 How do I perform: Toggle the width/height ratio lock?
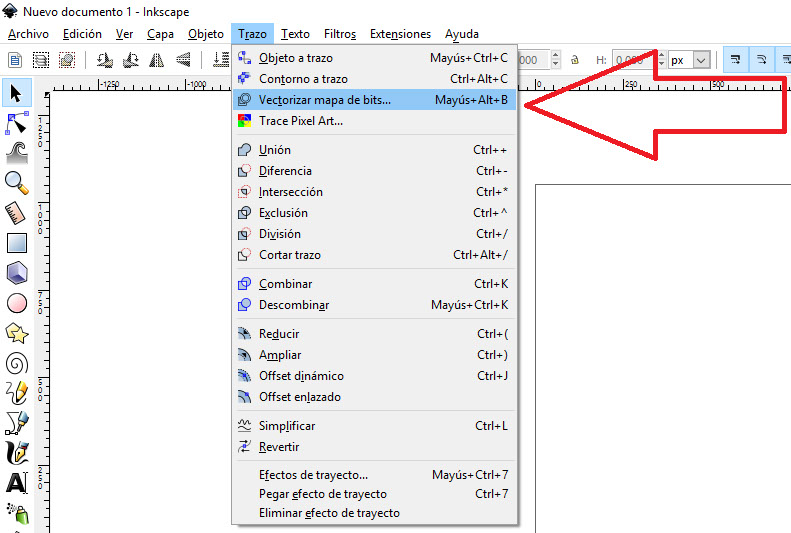[x=575, y=60]
